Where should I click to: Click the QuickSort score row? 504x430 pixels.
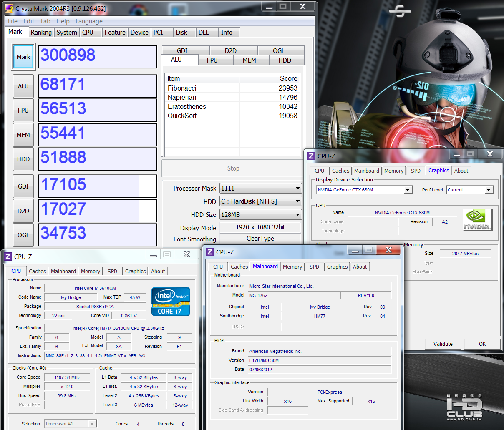pos(232,116)
